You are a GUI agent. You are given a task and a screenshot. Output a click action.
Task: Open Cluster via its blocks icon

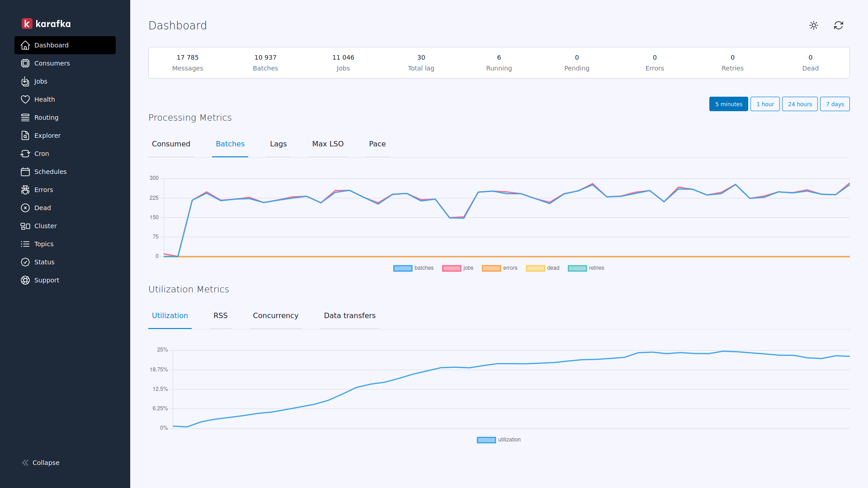[25, 226]
